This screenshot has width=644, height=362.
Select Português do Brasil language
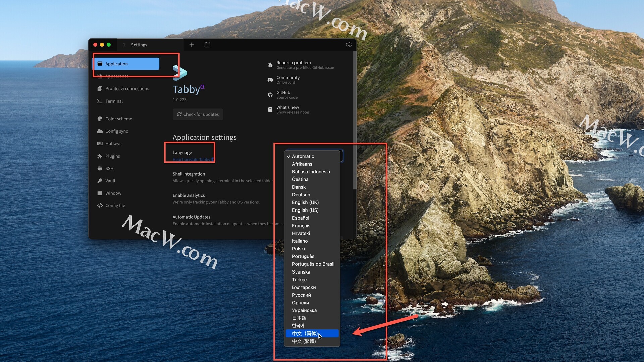coord(312,264)
